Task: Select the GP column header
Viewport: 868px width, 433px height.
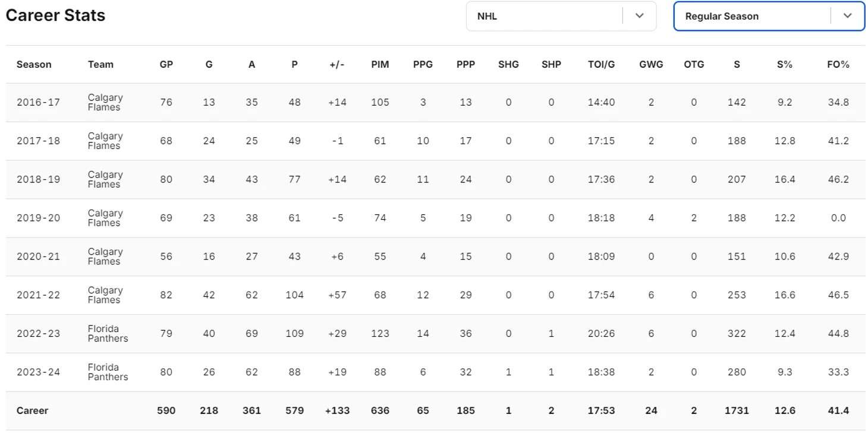Action: 166,64
